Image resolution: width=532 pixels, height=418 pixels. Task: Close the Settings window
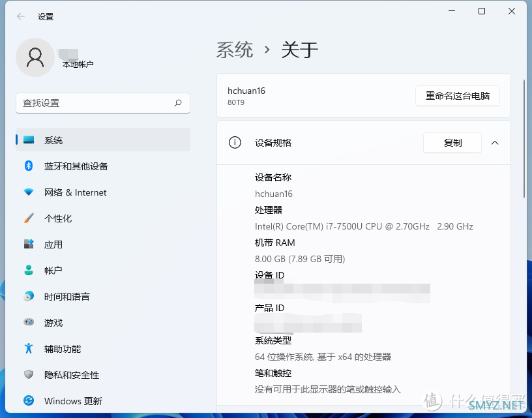click(512, 11)
